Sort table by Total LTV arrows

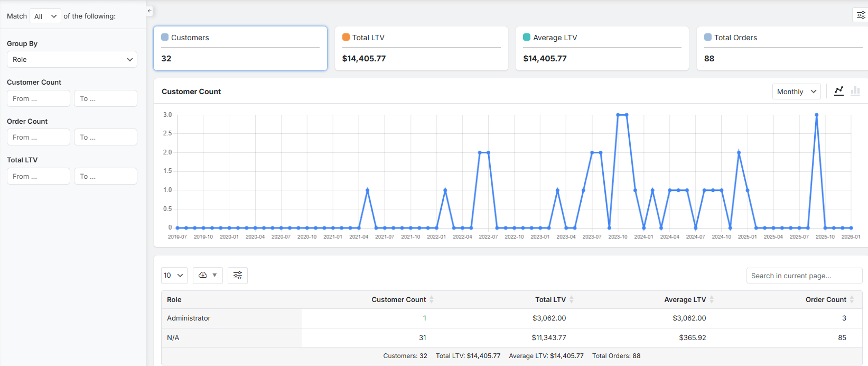click(572, 299)
